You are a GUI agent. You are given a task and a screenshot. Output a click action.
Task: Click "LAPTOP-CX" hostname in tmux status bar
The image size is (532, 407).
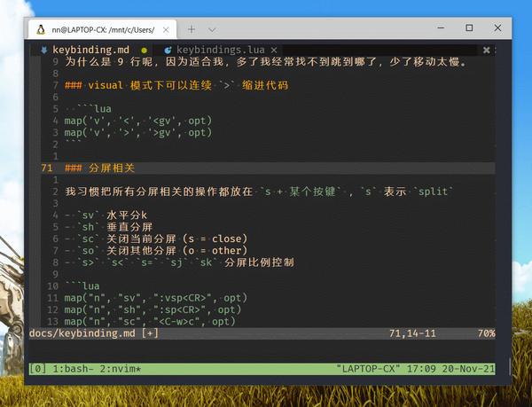point(369,369)
